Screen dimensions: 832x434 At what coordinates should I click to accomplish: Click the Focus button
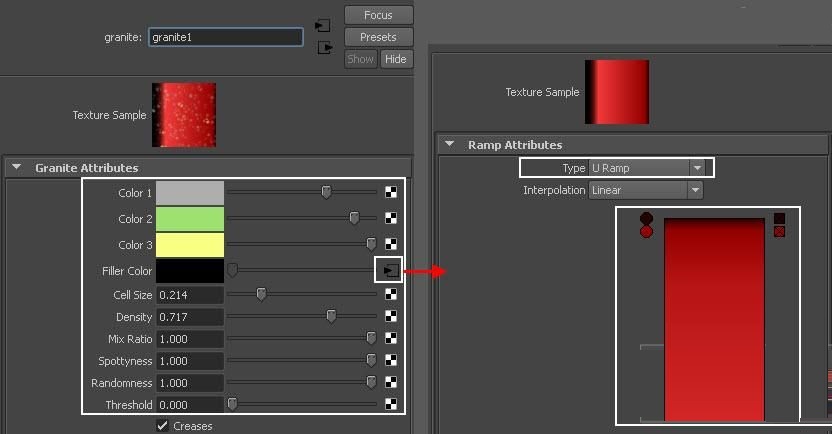click(x=378, y=15)
